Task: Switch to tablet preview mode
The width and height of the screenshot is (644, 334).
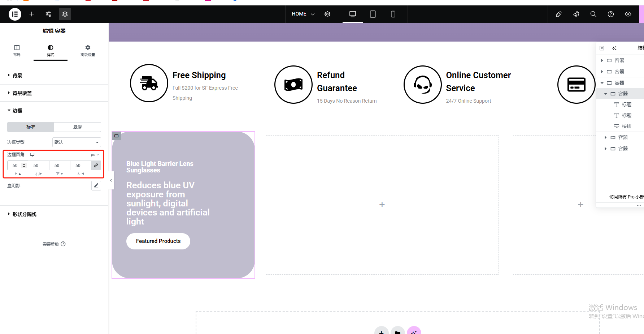Action: pos(373,14)
